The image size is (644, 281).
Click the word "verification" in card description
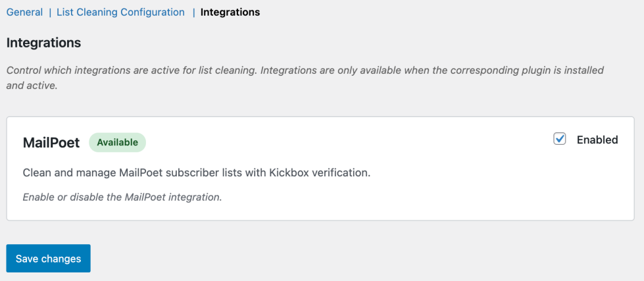pos(343,173)
